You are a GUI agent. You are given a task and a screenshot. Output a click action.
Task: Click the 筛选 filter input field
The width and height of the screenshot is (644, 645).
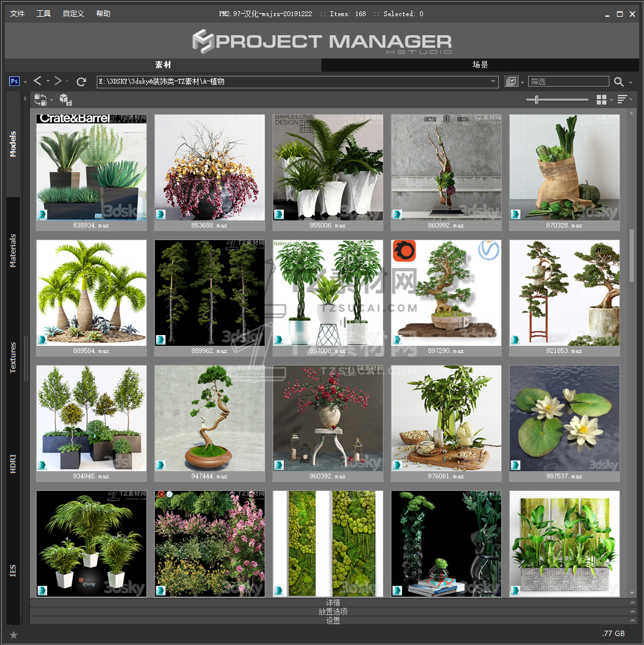pyautogui.click(x=568, y=82)
